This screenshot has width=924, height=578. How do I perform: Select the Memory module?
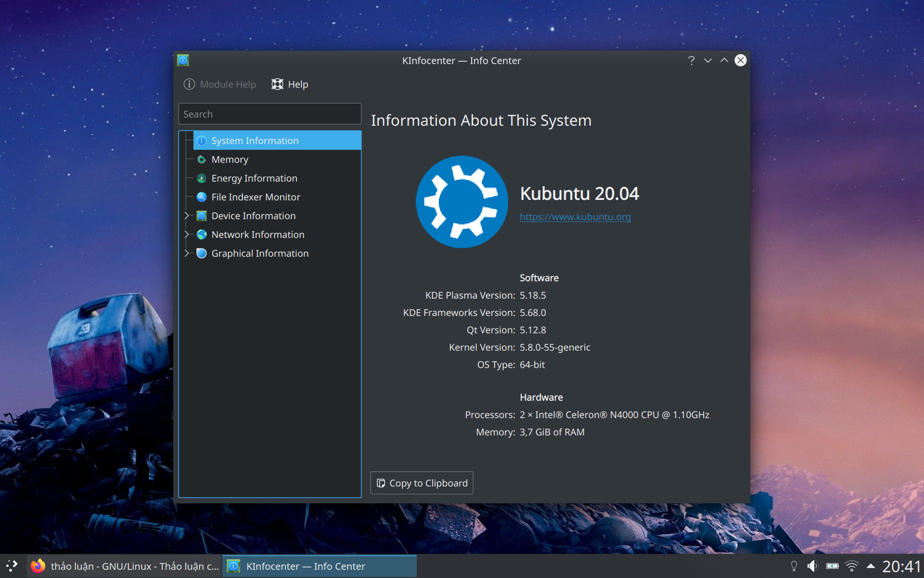click(277, 159)
